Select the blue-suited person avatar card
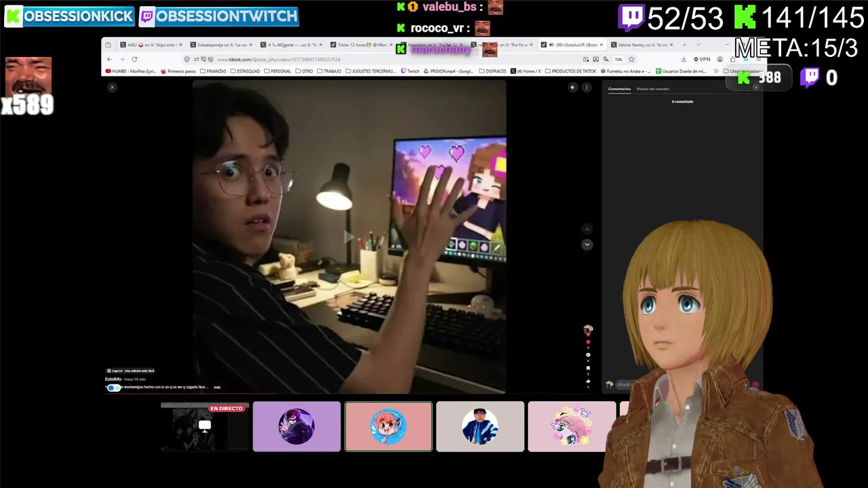 [x=480, y=426]
